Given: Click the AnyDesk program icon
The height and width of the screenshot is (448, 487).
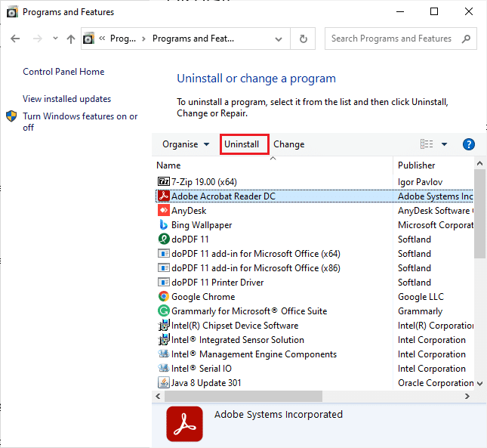Looking at the screenshot, I should tap(164, 211).
